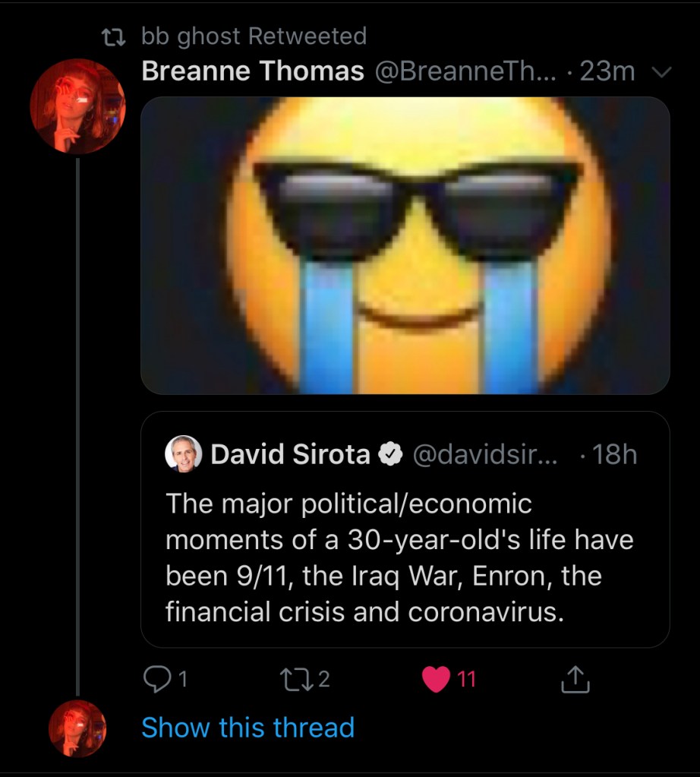
Task: Open the tweet options chevron menu
Action: pyautogui.click(x=662, y=72)
